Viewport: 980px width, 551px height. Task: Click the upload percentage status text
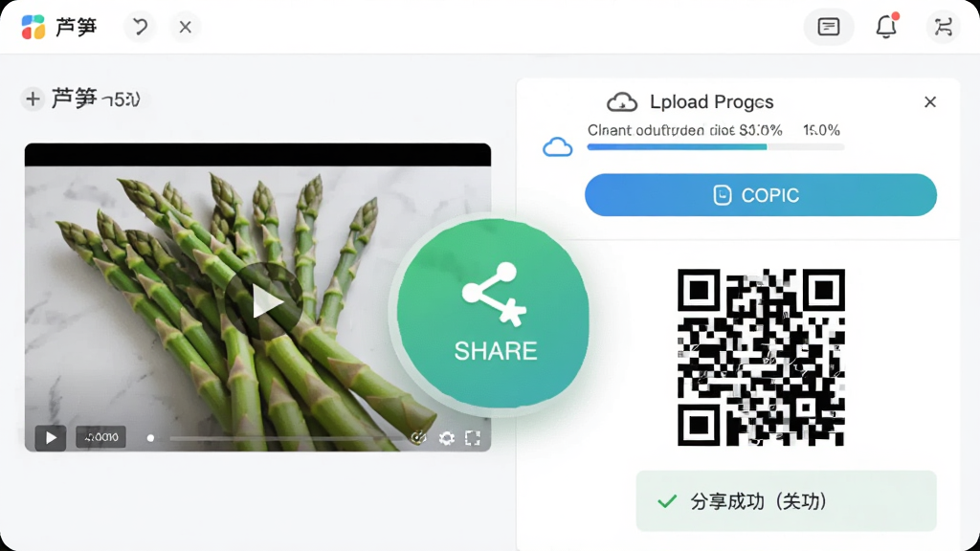714,130
